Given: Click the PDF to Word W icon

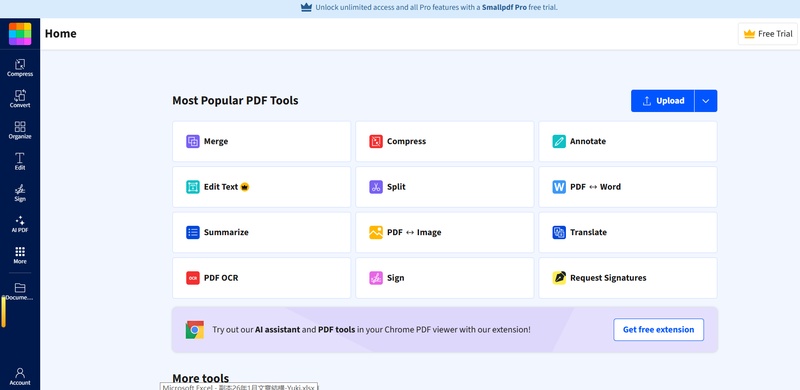Looking at the screenshot, I should [559, 187].
